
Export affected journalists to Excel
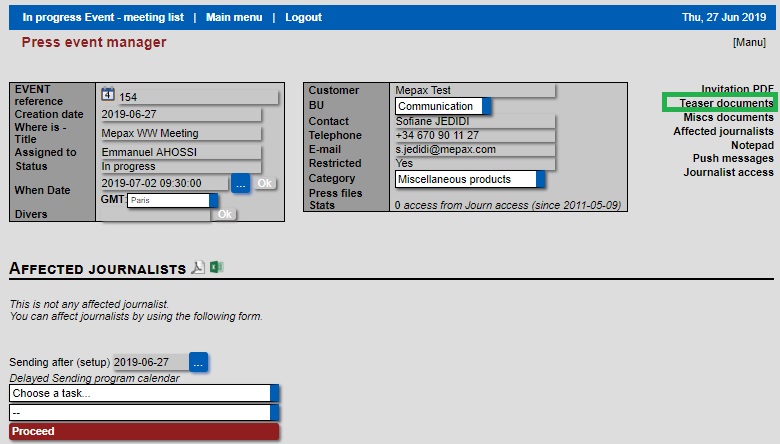pyautogui.click(x=216, y=267)
